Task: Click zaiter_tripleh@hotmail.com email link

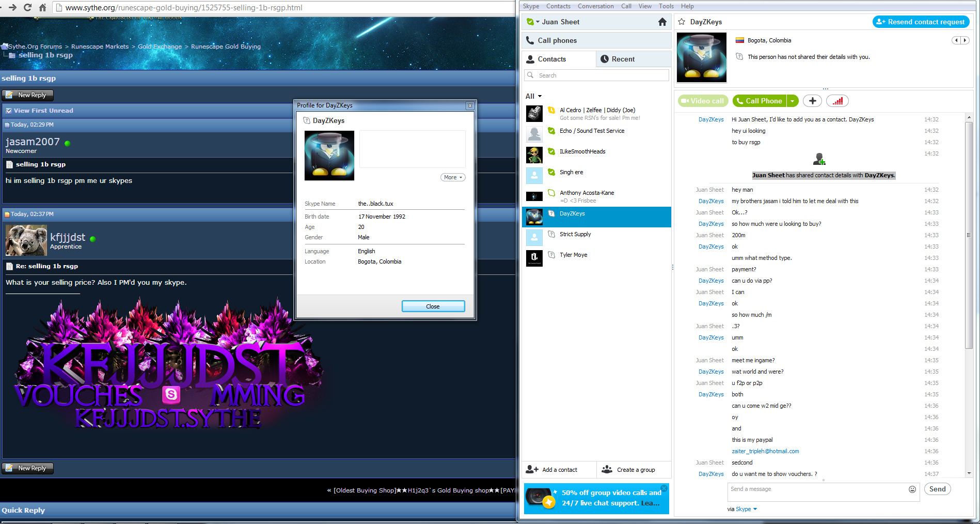Action: [765, 451]
